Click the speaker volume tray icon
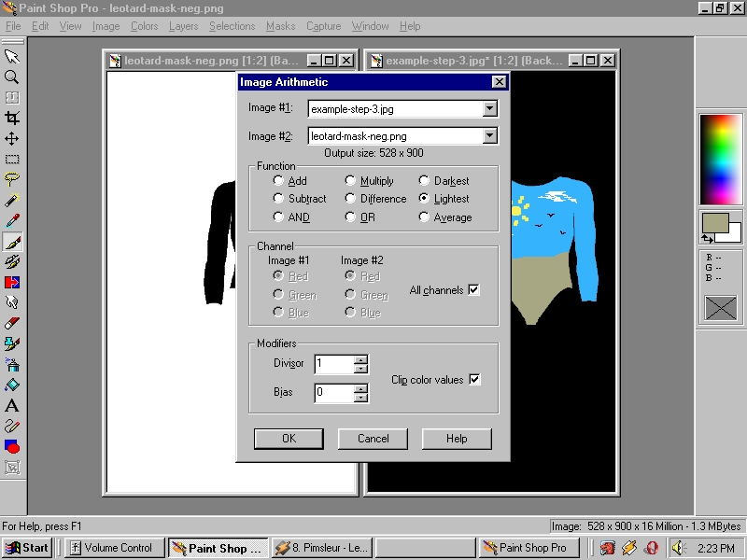747x560 pixels. (x=678, y=548)
